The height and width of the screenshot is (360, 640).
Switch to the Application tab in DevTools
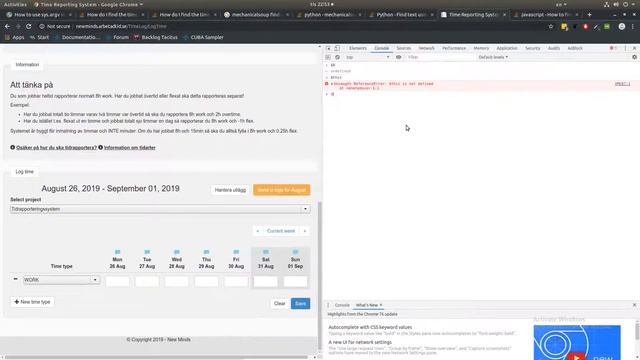point(507,48)
